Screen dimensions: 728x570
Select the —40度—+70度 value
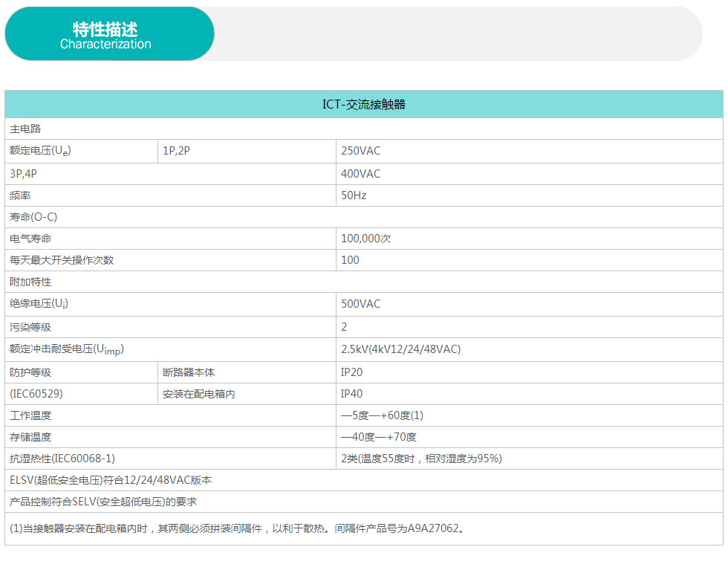pos(378,437)
